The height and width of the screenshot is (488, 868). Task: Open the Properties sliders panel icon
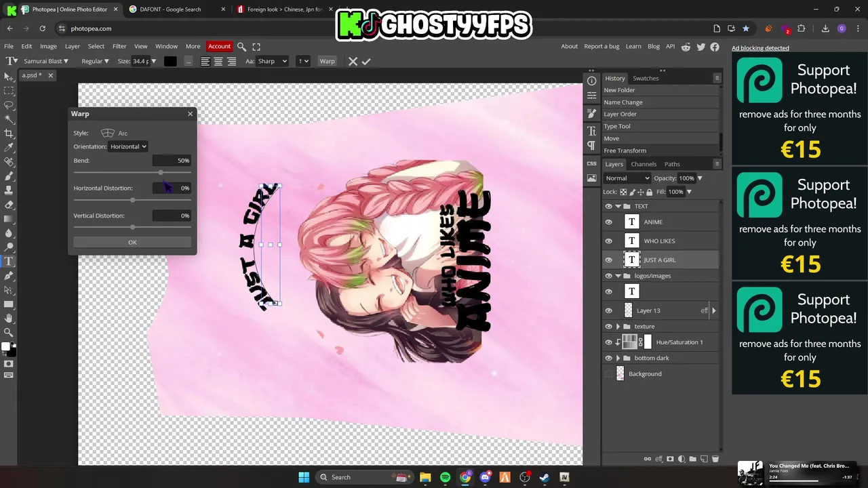[591, 97]
